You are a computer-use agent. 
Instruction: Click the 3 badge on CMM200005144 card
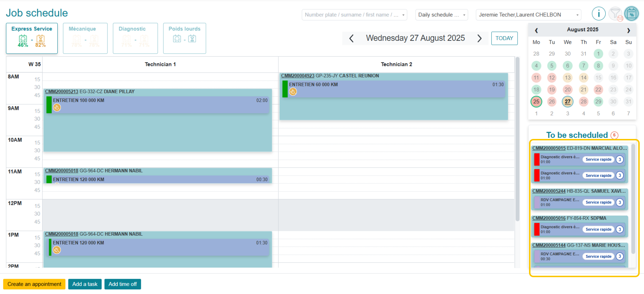click(620, 256)
